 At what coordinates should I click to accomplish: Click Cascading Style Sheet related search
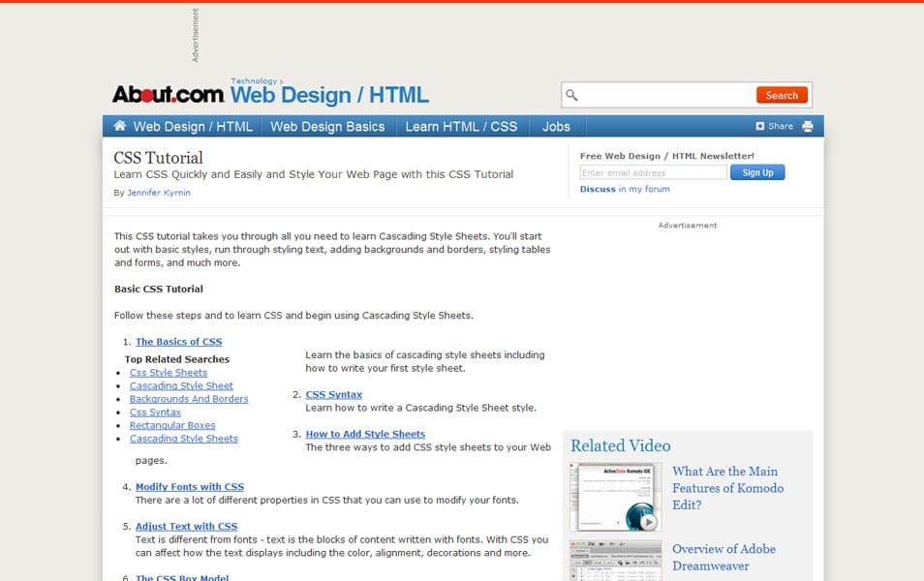click(181, 386)
